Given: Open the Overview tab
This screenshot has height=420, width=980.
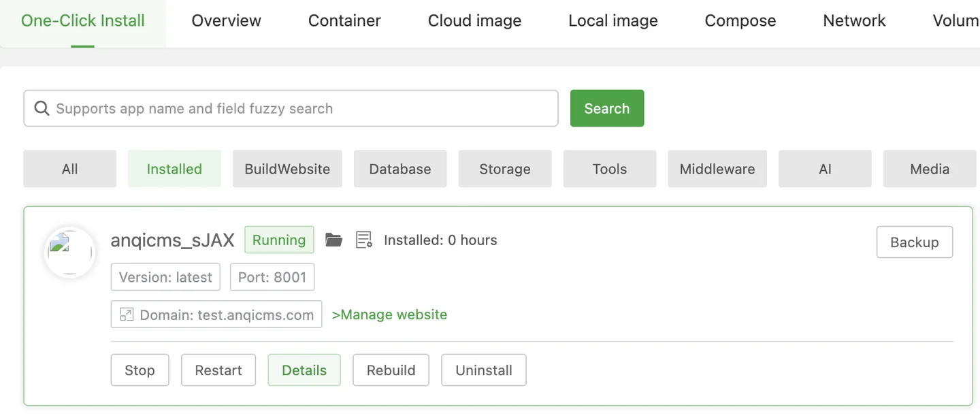Looking at the screenshot, I should (x=227, y=20).
